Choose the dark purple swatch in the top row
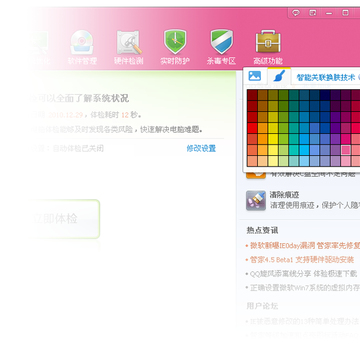Viewport: 360px width, 360px height. click(335, 95)
